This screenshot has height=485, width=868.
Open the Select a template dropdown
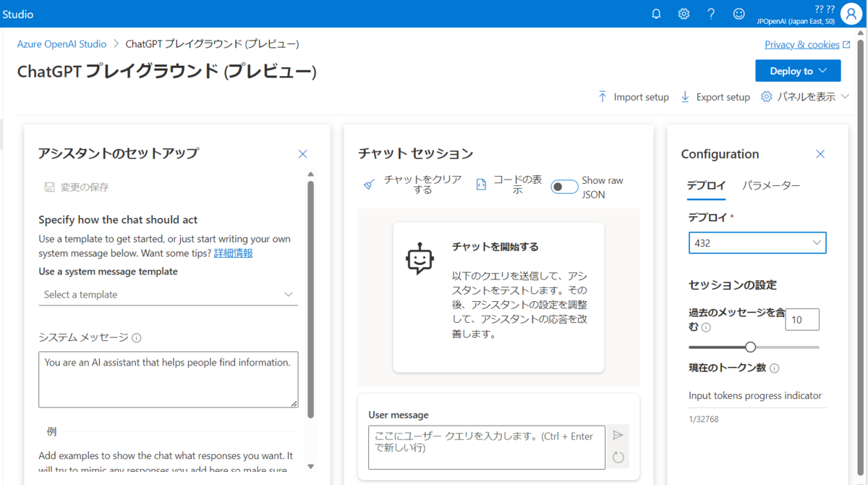[168, 295]
